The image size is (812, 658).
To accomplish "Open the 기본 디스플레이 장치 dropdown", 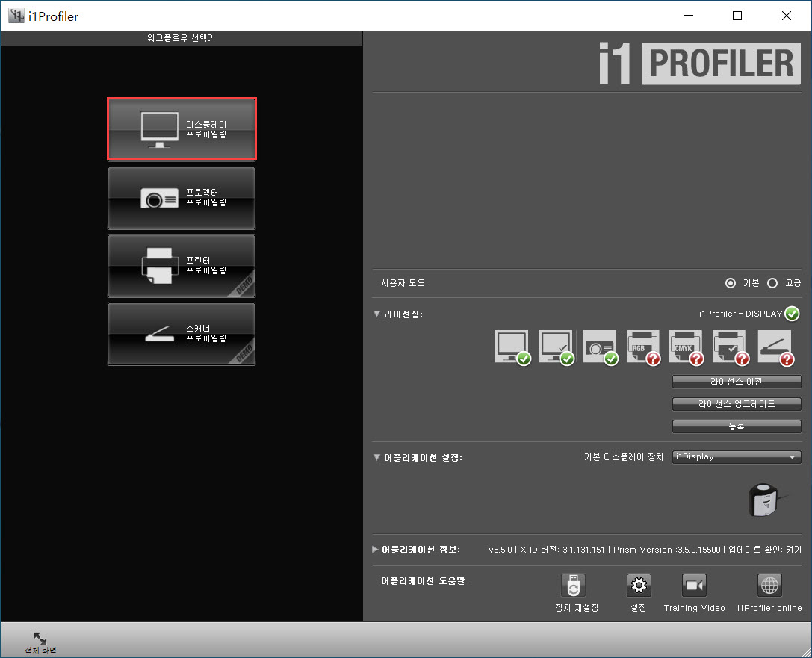I will click(737, 456).
